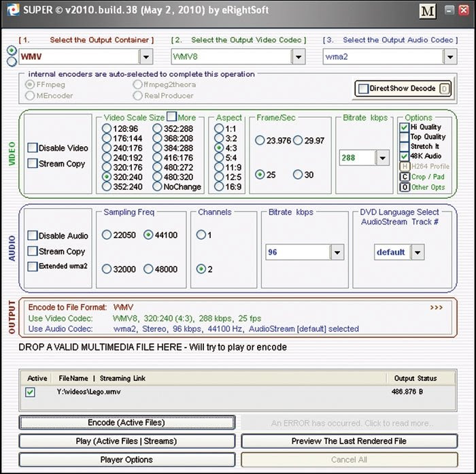Select sampling frequency 32000
Viewport: 476px width, 474px height.
(107, 269)
